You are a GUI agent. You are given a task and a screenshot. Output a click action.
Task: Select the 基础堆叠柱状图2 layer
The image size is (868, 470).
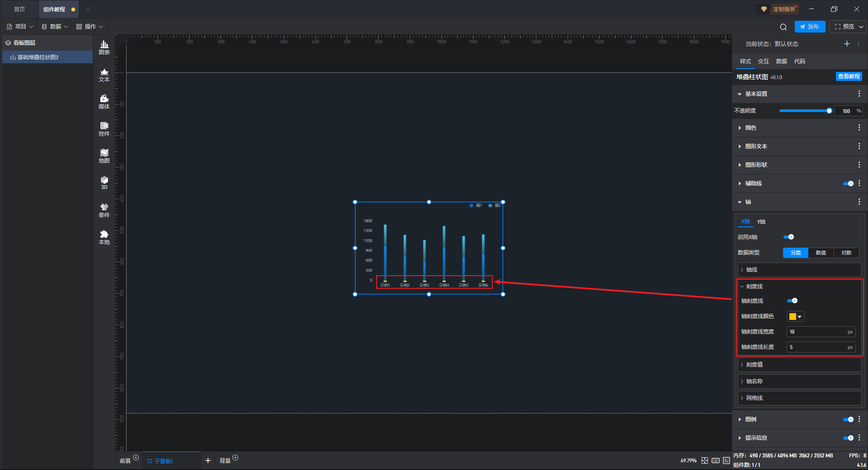pyautogui.click(x=47, y=57)
